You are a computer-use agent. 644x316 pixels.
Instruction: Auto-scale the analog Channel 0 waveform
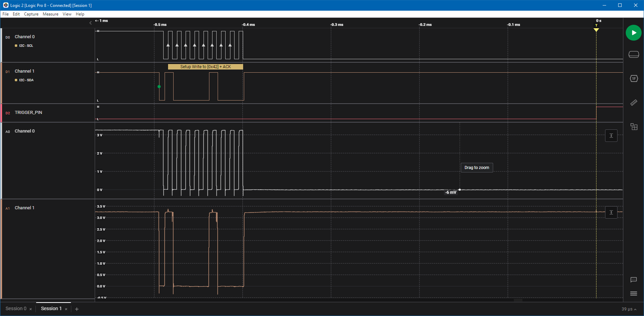pos(611,135)
